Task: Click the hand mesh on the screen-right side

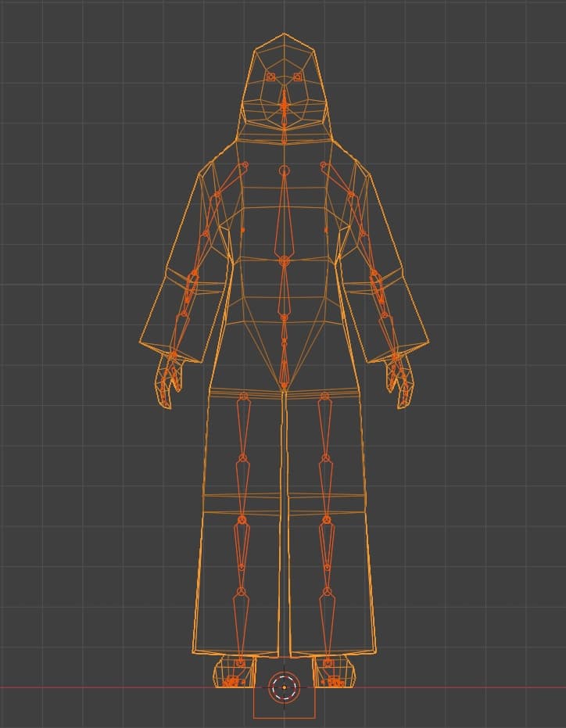Action: click(x=399, y=380)
